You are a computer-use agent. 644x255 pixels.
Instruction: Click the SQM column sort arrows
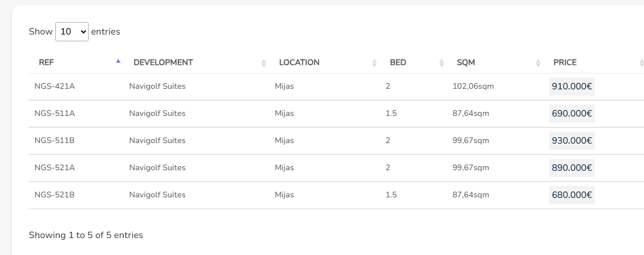click(538, 63)
